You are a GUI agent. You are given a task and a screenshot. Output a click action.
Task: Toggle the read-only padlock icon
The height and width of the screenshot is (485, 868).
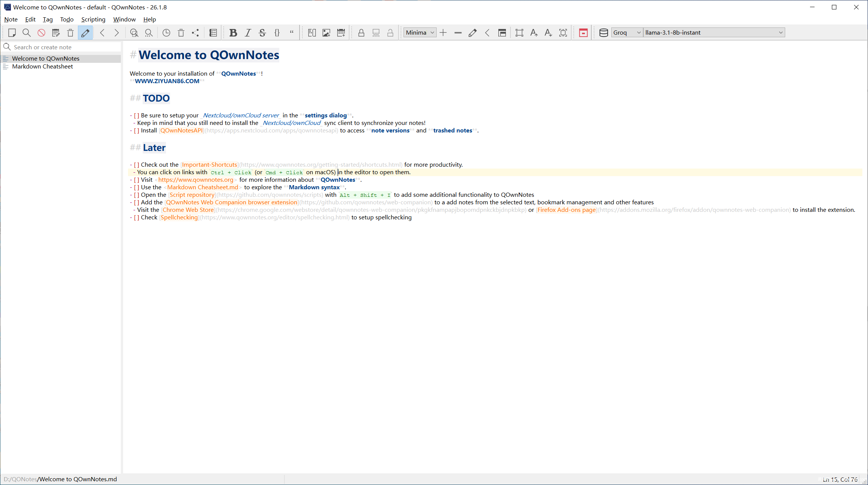point(361,33)
